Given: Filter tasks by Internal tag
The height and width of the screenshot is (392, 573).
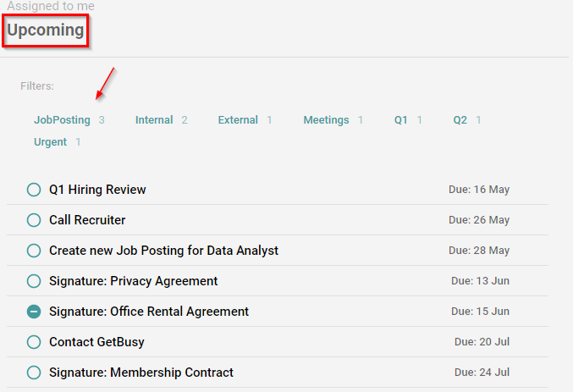Looking at the screenshot, I should 154,120.
